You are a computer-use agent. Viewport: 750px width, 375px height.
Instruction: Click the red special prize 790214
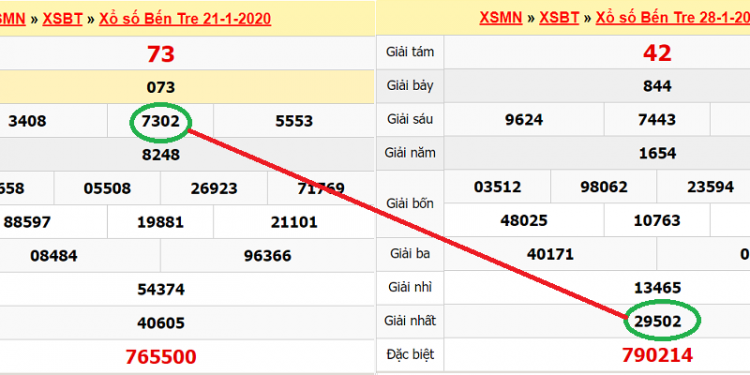[x=657, y=355]
